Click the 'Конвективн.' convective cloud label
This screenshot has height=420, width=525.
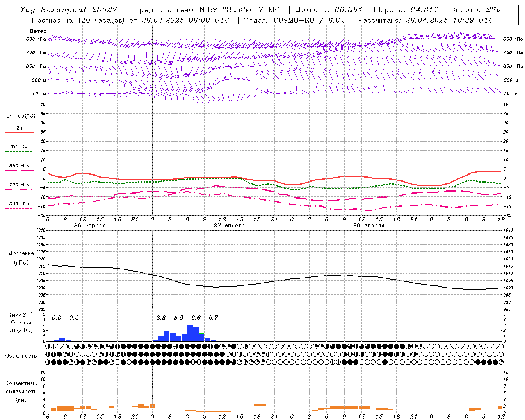[x=21, y=383]
